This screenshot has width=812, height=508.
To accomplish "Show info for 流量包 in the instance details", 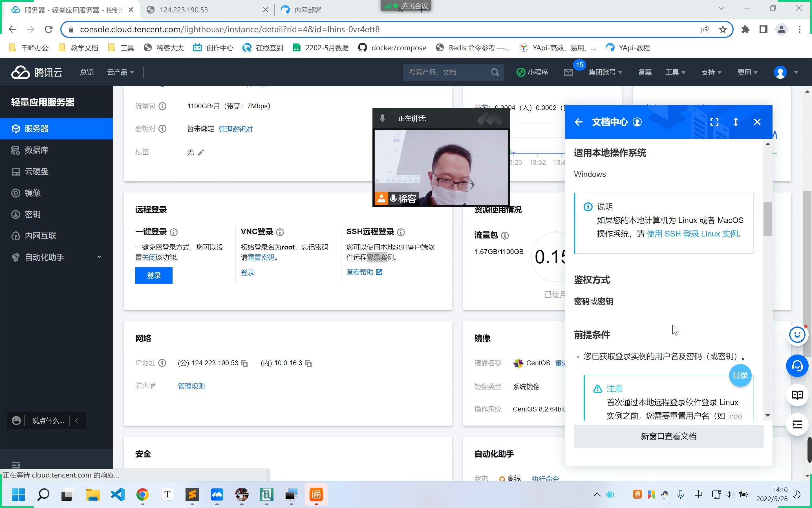I will (162, 106).
